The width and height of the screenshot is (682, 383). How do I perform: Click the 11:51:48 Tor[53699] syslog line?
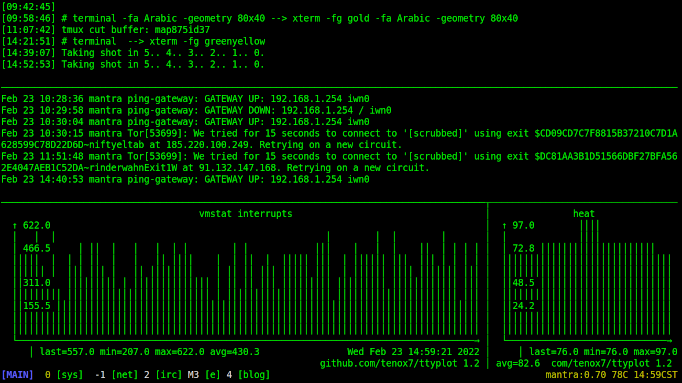click(x=339, y=157)
